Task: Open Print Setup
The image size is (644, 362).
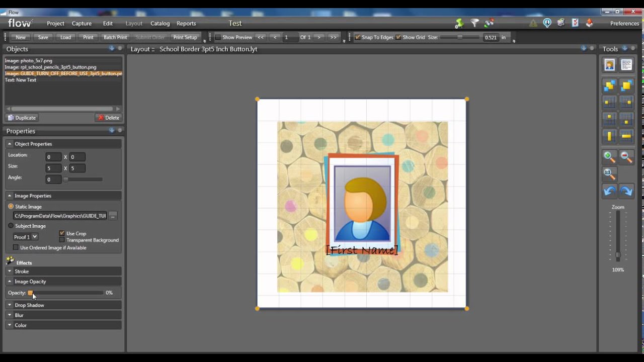Action: (x=185, y=37)
